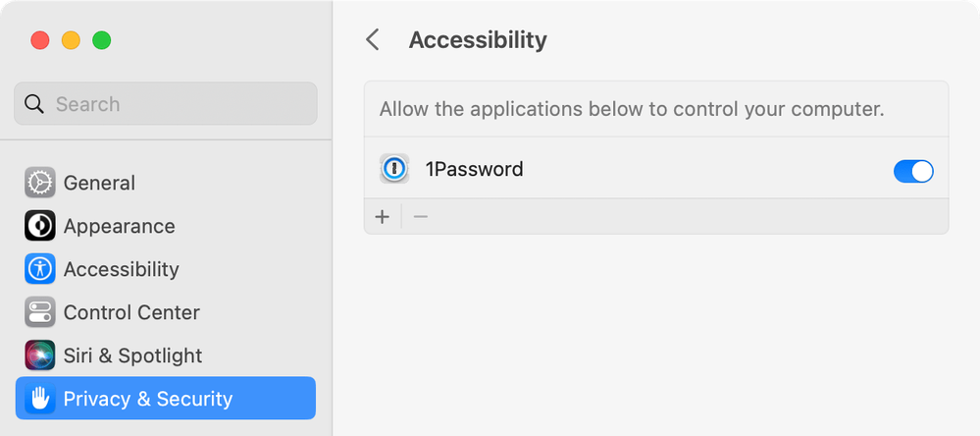Click the General gear icon in sidebar
This screenshot has height=436, width=980.
click(x=39, y=183)
